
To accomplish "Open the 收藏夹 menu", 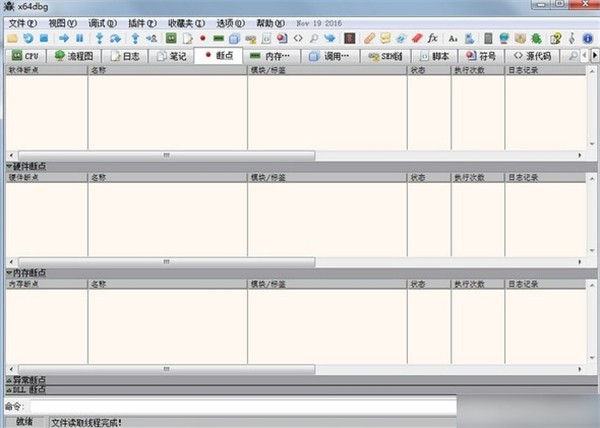I will pyautogui.click(x=186, y=23).
